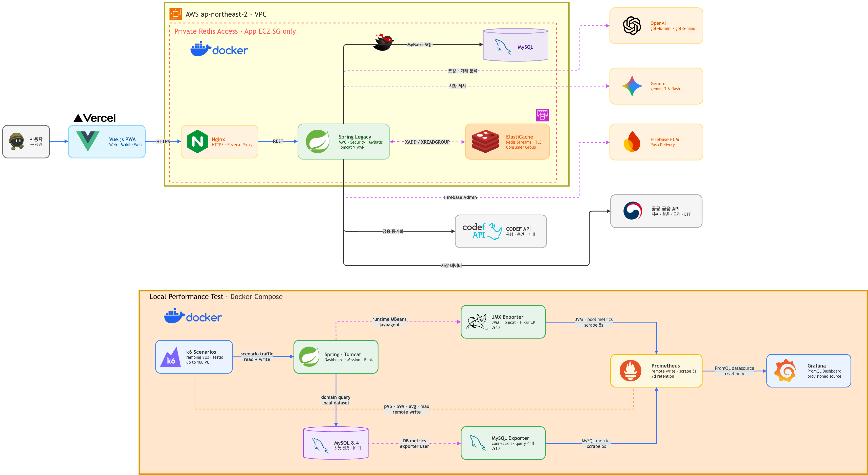
Task: Click 'AWS ap-northeast-2 · VPC' title
Action: 226,14
